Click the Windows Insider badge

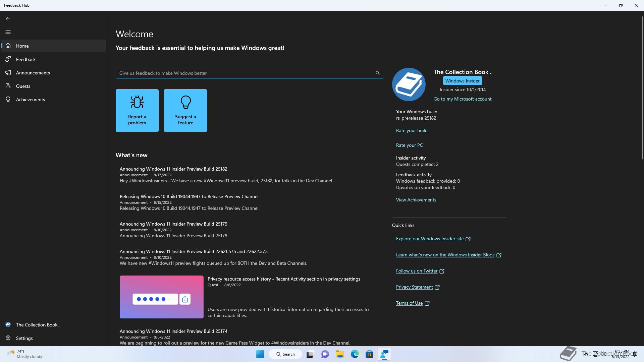[462, 81]
